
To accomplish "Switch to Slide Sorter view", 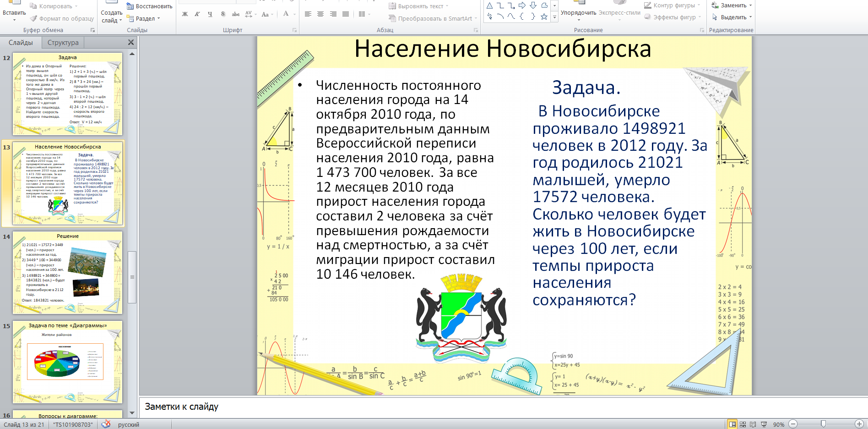I will (x=743, y=424).
